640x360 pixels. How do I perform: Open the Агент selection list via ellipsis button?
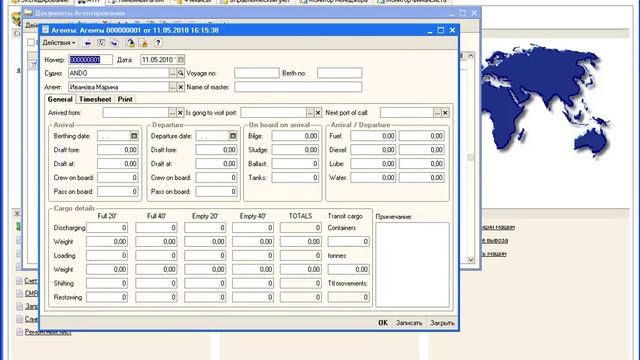[x=173, y=87]
